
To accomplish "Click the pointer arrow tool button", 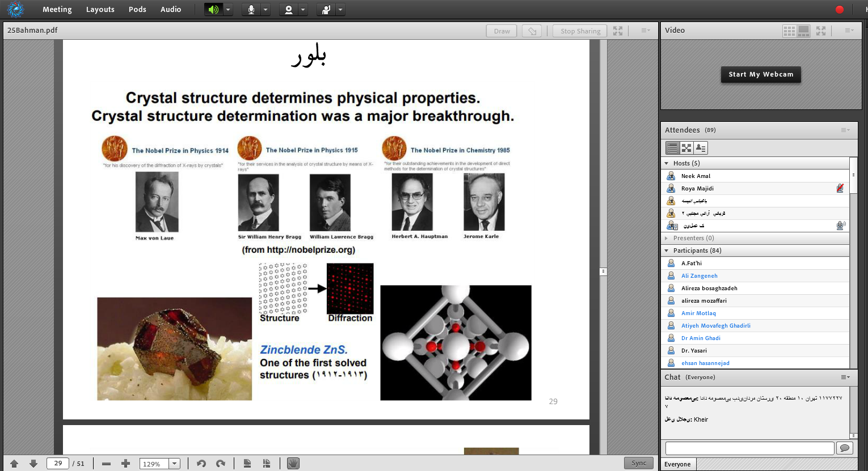I will 532,31.
